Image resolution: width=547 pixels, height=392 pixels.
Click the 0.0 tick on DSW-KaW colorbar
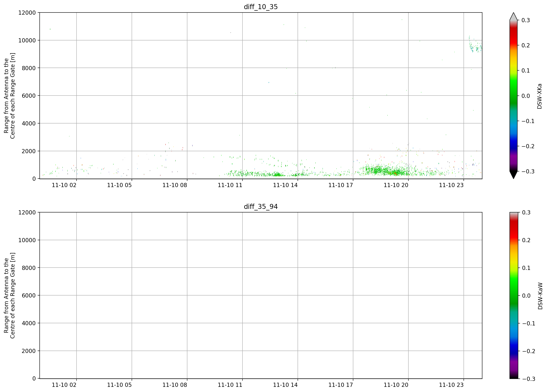pos(526,296)
